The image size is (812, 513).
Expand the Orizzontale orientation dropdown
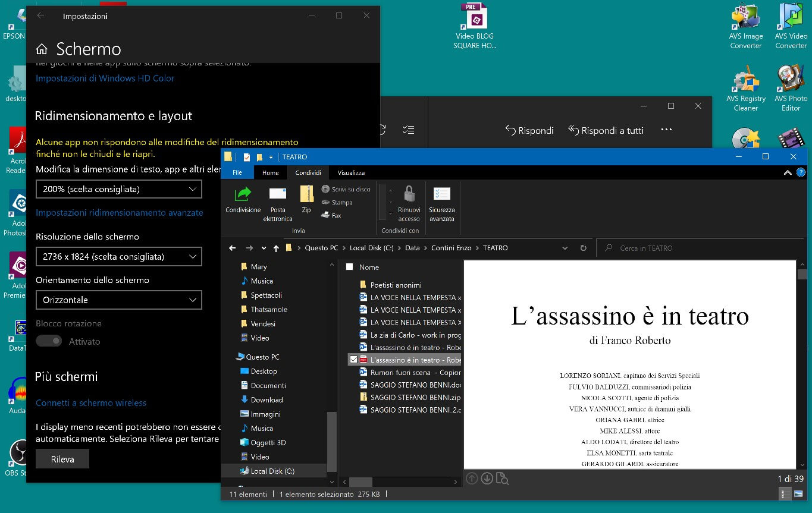119,300
